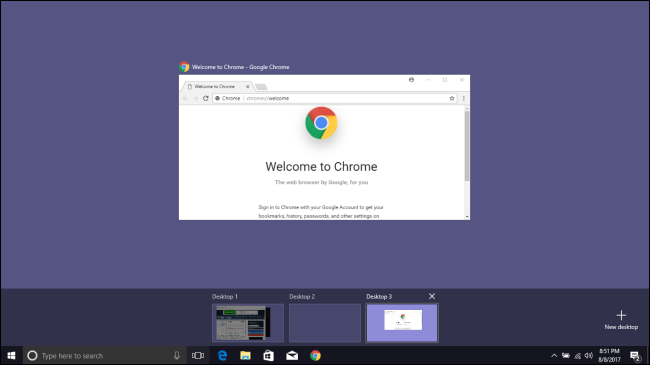The height and width of the screenshot is (365, 650).
Task: Toggle the Task View taskbar button
Action: click(x=198, y=355)
